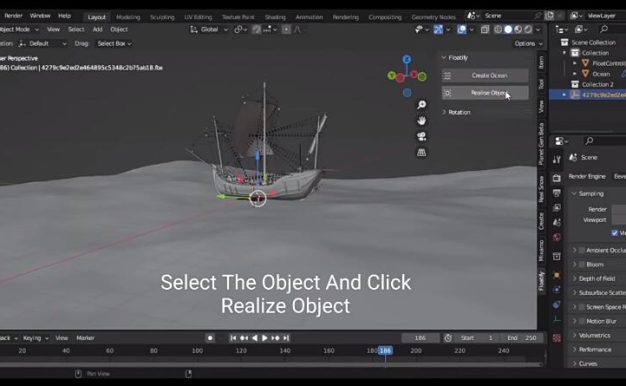Open the Texture properties checker icon
626x386 pixels.
point(557,338)
